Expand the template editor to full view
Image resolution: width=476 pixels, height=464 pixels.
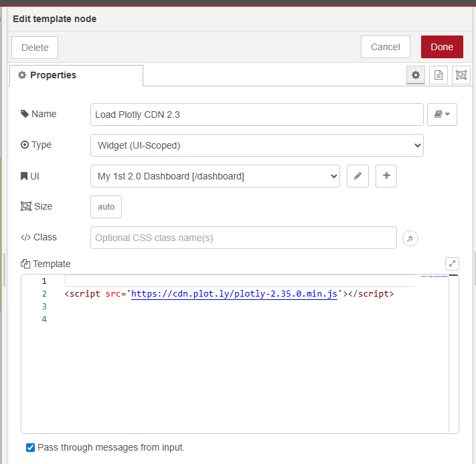pyautogui.click(x=452, y=264)
